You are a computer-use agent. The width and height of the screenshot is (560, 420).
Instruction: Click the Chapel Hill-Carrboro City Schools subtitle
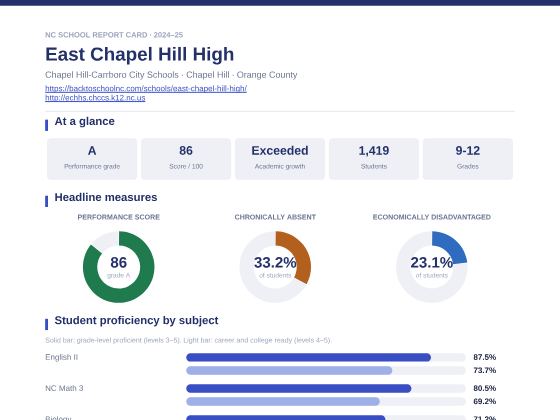pyautogui.click(x=171, y=75)
